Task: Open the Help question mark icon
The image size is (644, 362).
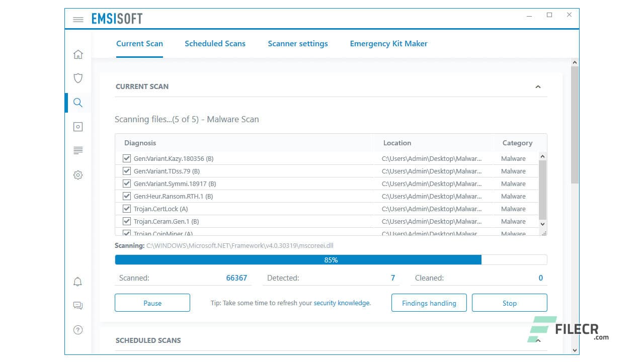Action: [78, 330]
